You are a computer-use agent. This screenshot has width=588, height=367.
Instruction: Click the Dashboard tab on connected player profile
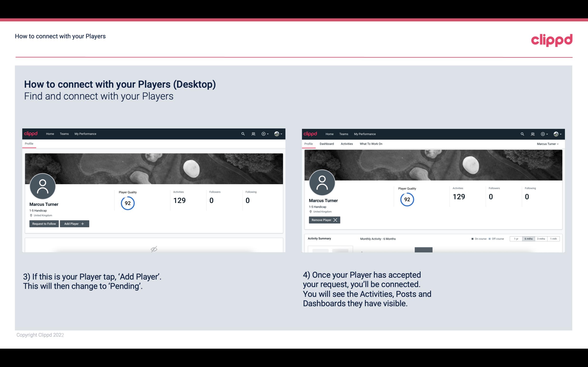[326, 144]
